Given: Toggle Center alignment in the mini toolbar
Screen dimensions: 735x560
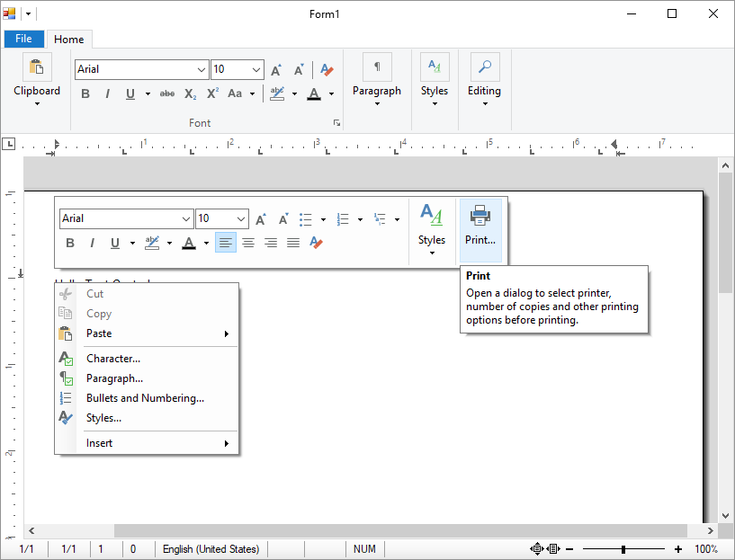Looking at the screenshot, I should pyautogui.click(x=248, y=243).
